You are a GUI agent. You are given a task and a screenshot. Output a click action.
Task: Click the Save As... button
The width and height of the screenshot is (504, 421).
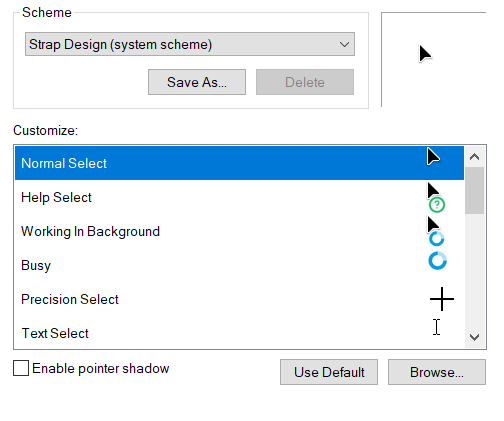(197, 82)
